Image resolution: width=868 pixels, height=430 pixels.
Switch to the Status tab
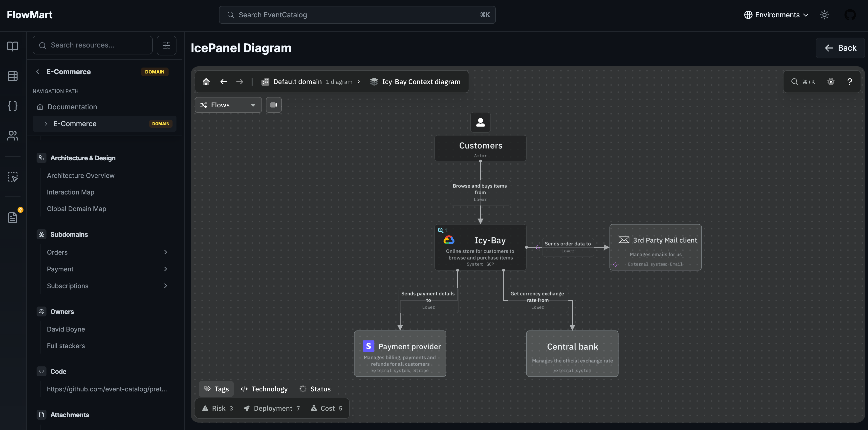pyautogui.click(x=315, y=389)
